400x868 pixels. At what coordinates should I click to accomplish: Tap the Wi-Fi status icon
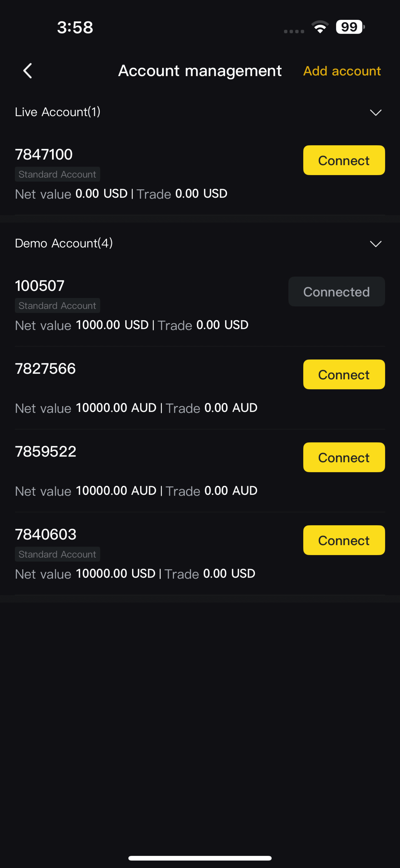(x=320, y=27)
